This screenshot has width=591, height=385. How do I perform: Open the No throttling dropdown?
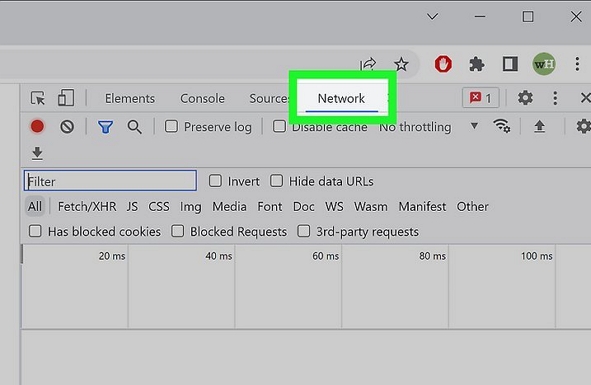pyautogui.click(x=429, y=127)
